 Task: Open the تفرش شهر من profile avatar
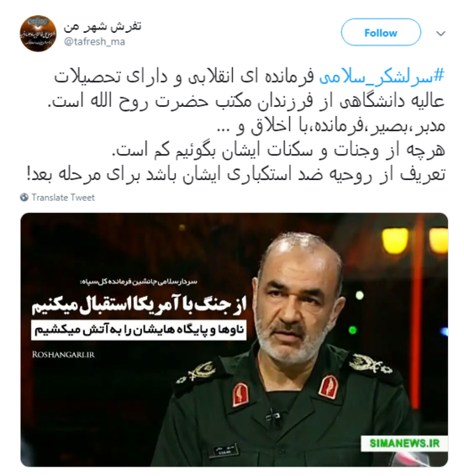(x=38, y=34)
